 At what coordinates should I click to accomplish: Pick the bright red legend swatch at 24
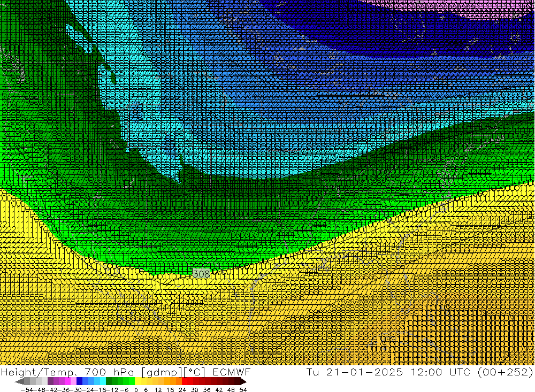point(185,381)
